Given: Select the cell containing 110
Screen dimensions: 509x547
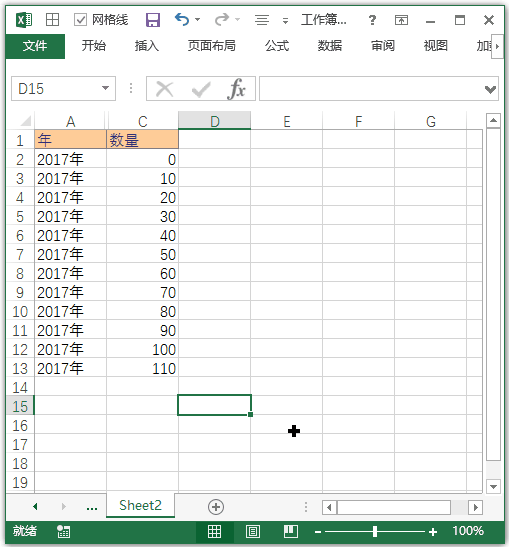Looking at the screenshot, I should point(142,368).
